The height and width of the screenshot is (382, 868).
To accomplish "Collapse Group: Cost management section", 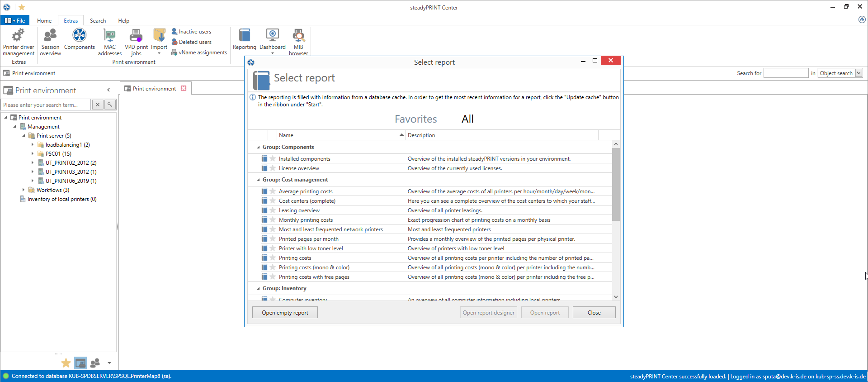I will tap(259, 180).
